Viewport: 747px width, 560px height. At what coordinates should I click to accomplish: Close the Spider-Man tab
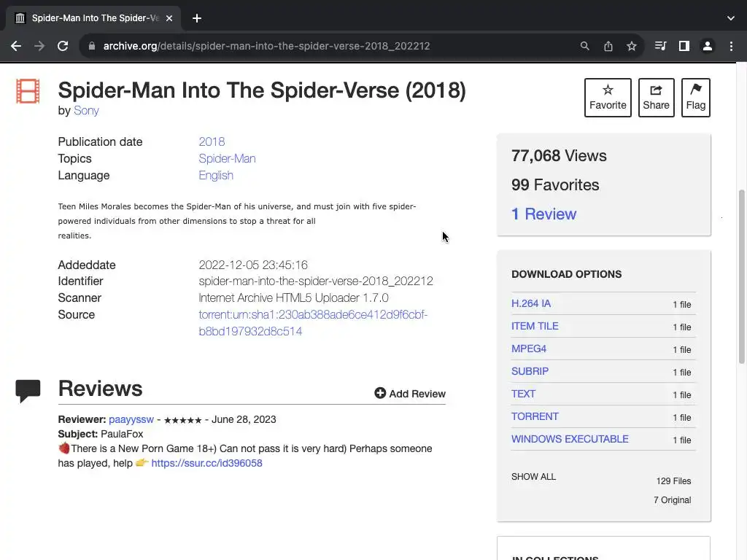(169, 18)
